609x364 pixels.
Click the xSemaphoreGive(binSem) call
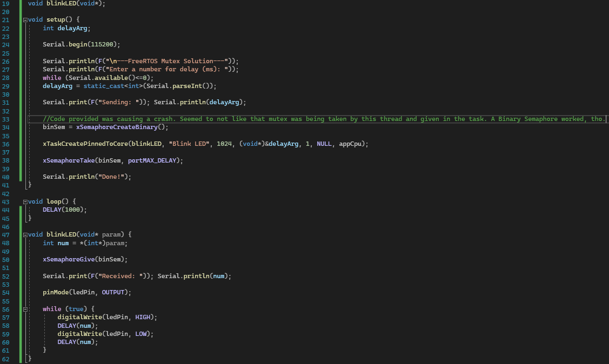85,259
